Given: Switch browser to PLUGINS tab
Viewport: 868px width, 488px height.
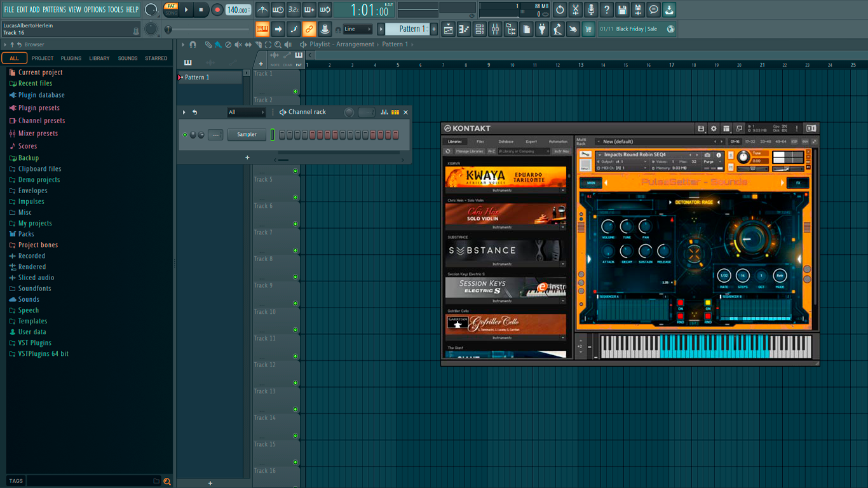Looking at the screenshot, I should (71, 58).
